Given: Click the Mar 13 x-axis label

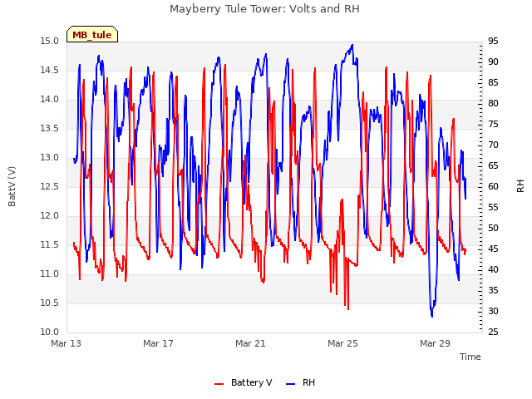Looking at the screenshot, I should [x=66, y=343].
